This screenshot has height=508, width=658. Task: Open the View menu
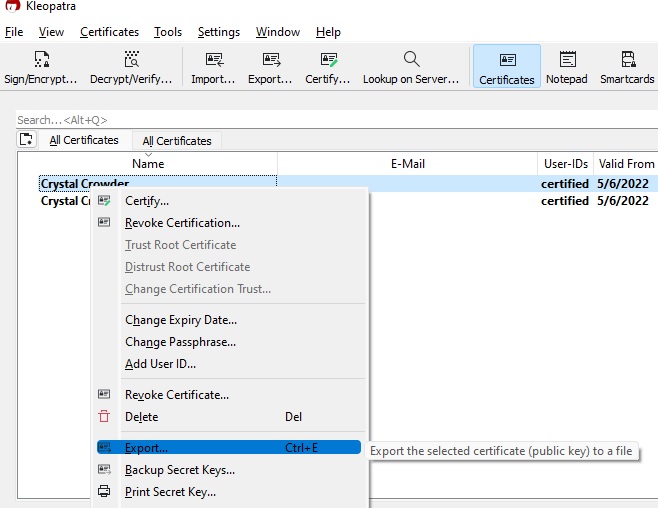tap(51, 32)
